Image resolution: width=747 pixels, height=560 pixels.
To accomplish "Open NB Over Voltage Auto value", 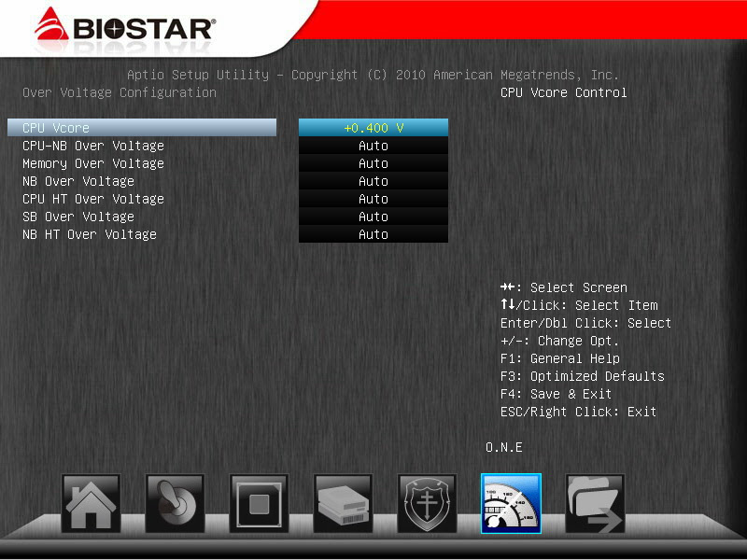I will click(x=373, y=181).
